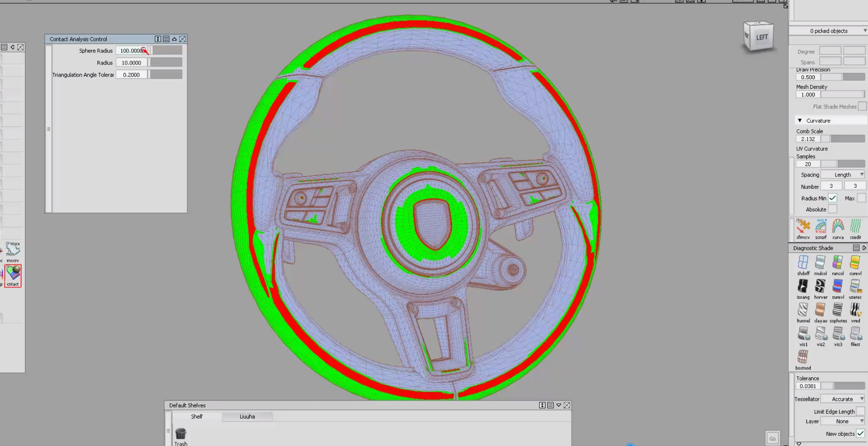Toggle the Absolute checkbox

coord(833,209)
